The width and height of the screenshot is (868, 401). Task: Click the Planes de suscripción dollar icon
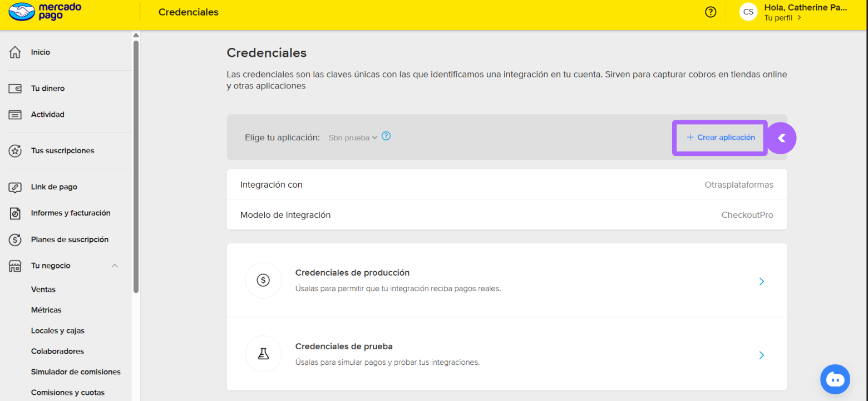[x=15, y=239]
